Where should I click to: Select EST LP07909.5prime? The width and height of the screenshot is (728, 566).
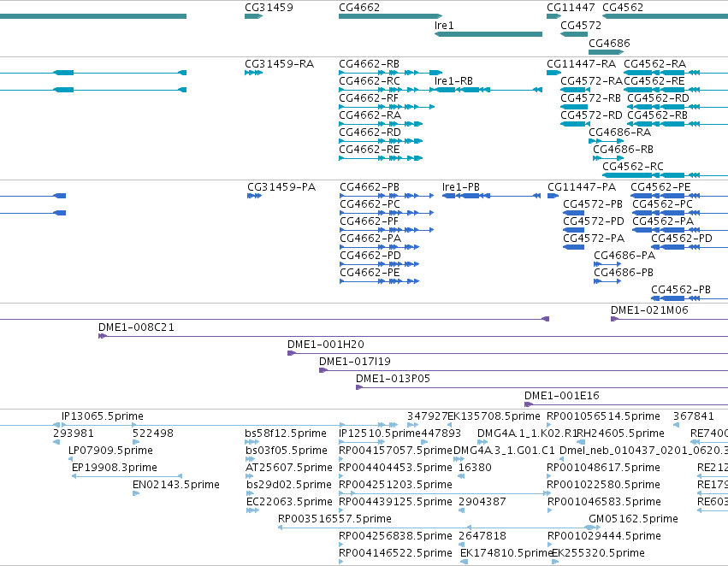point(110,451)
